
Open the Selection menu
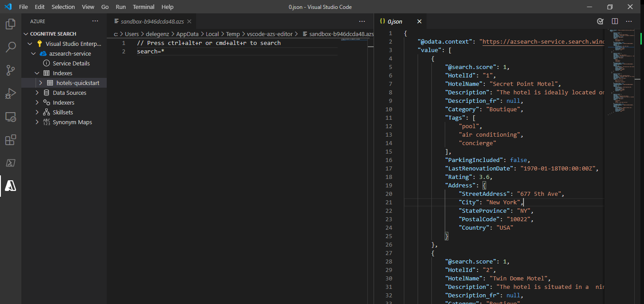63,7
